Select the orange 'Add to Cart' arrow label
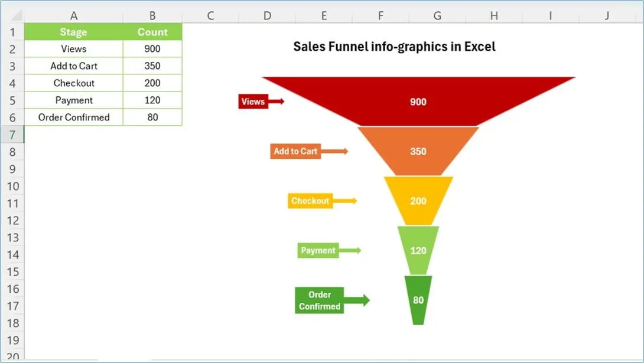The width and height of the screenshot is (644, 363). (x=309, y=151)
